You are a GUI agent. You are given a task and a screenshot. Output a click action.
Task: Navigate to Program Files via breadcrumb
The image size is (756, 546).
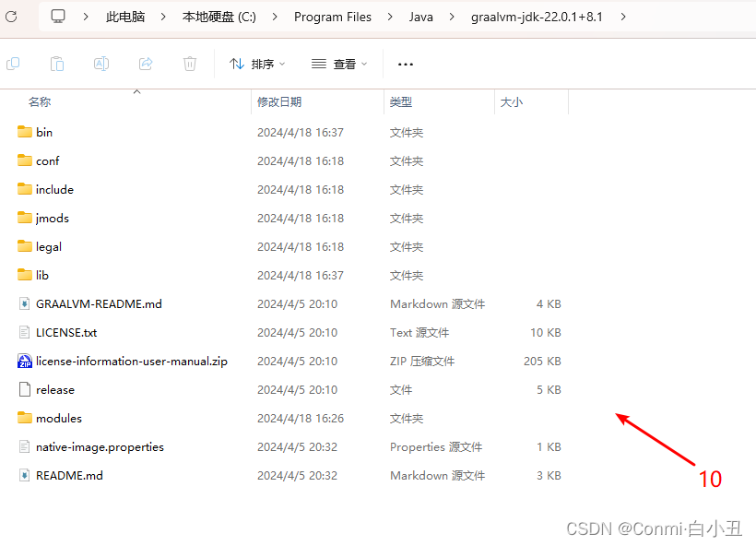[332, 17]
